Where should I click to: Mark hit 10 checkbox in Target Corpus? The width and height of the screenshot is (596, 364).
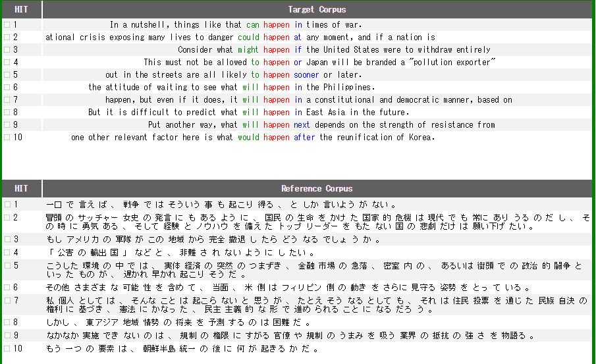(7, 138)
